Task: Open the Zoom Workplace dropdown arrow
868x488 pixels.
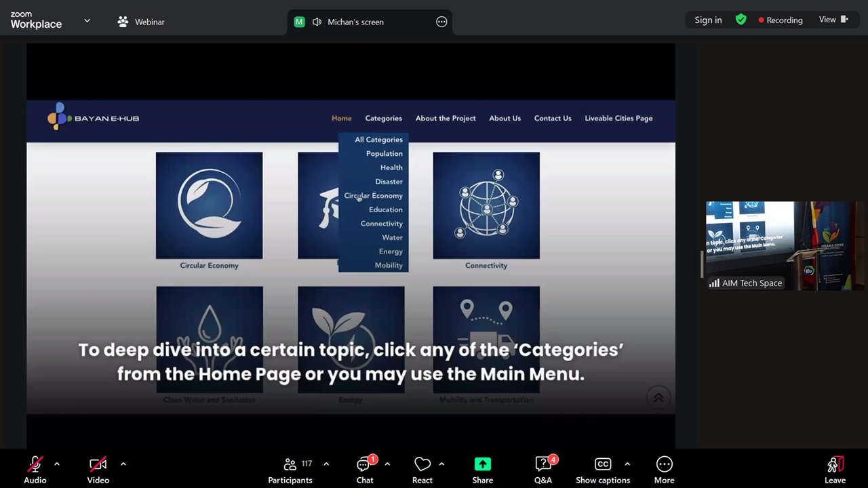Action: point(87,21)
